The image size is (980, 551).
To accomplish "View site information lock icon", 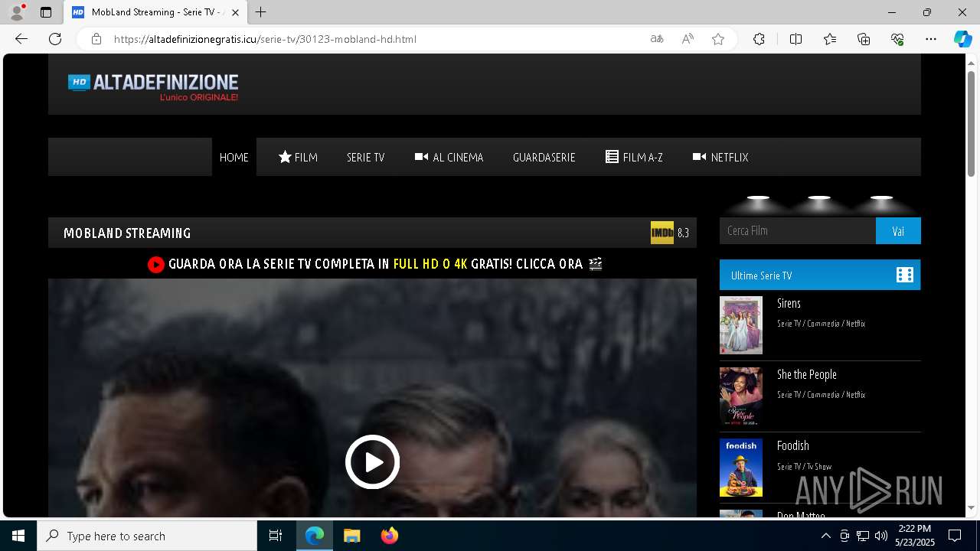I will [96, 39].
